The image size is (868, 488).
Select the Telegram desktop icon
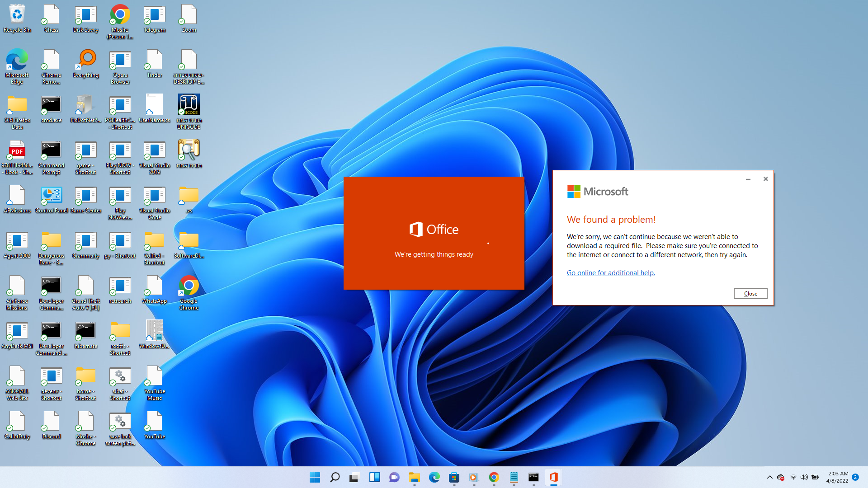pyautogui.click(x=155, y=19)
